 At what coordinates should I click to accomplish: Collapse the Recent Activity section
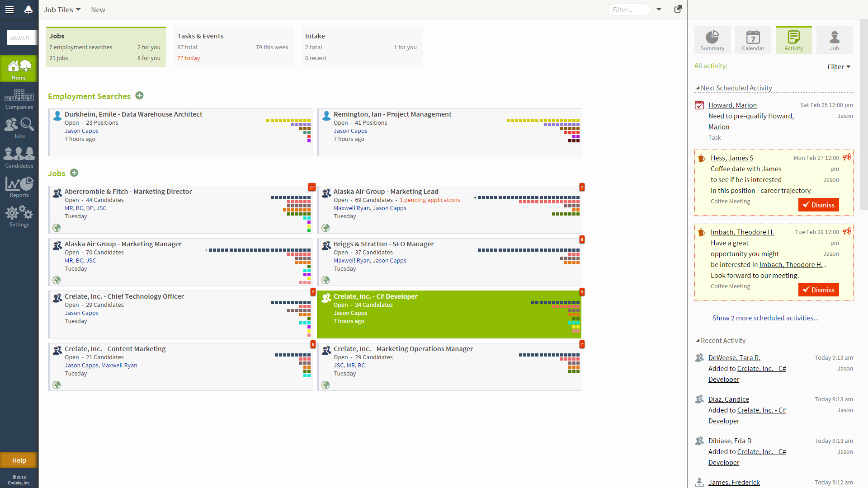pyautogui.click(x=698, y=341)
